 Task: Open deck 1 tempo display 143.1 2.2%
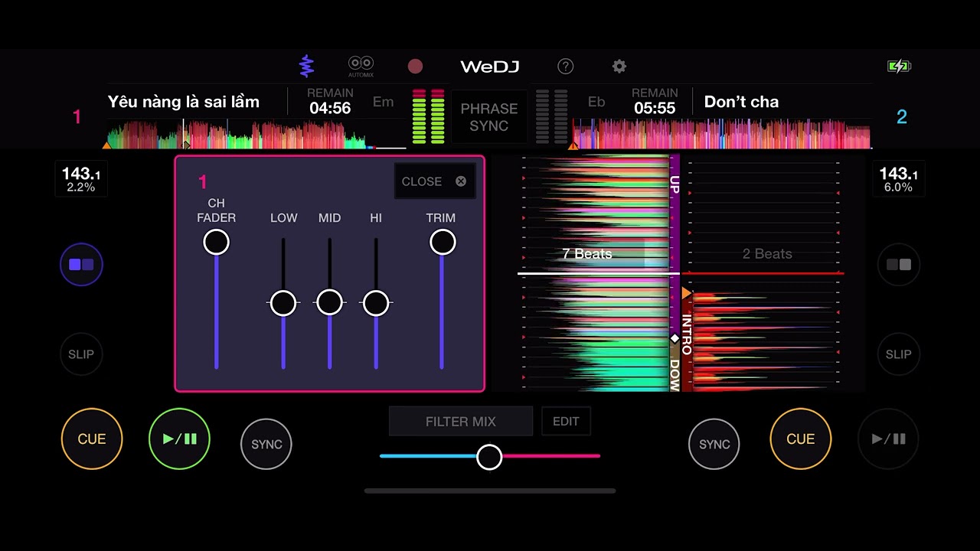(x=81, y=180)
